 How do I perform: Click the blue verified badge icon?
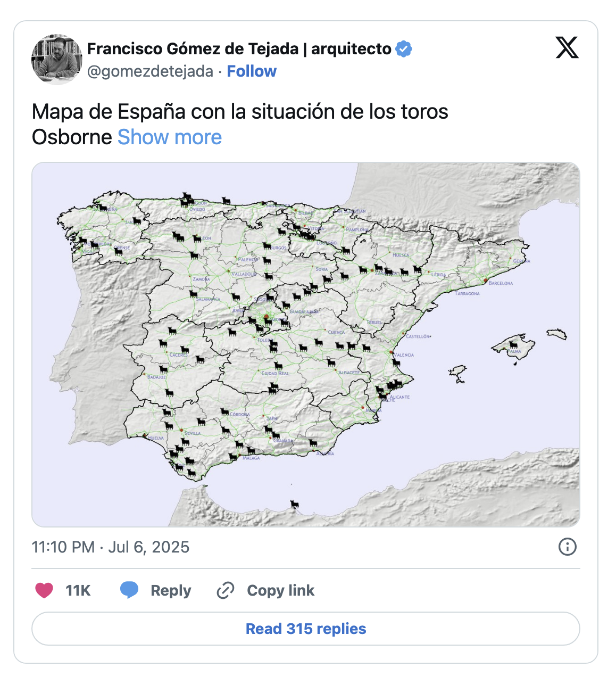[x=404, y=49]
